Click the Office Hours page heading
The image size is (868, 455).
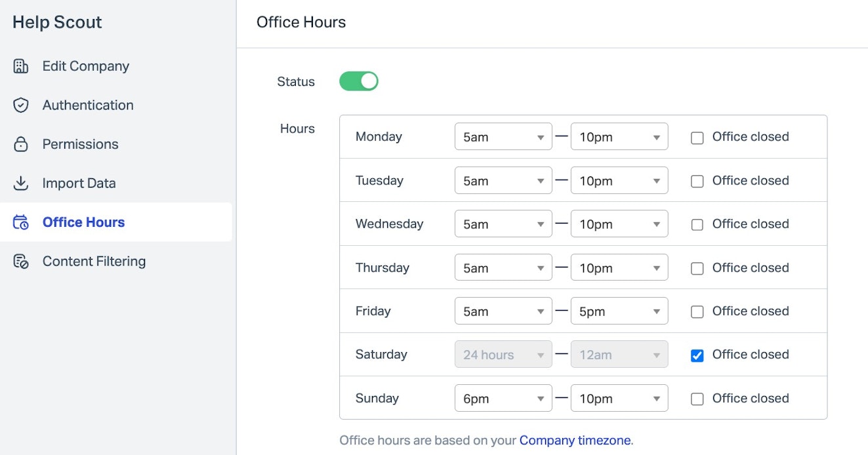[x=301, y=22]
